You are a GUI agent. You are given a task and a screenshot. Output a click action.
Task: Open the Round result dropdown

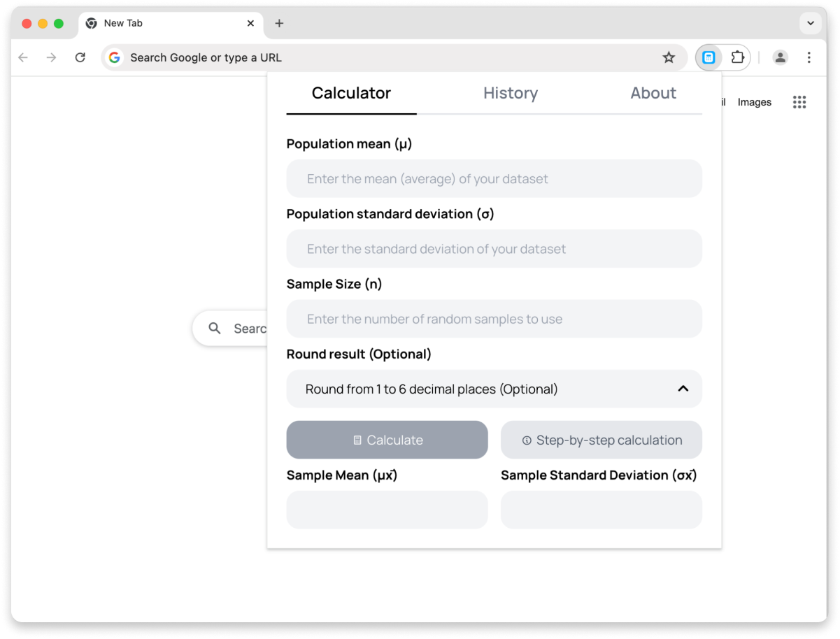click(494, 389)
